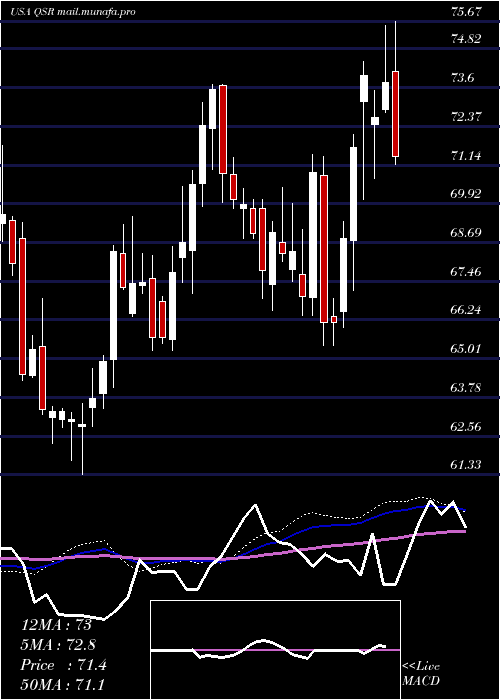The width and height of the screenshot is (500, 700).
Task: Click the 'USA QSR mail.munafa.pro' chart title
Action: [x=73, y=12]
